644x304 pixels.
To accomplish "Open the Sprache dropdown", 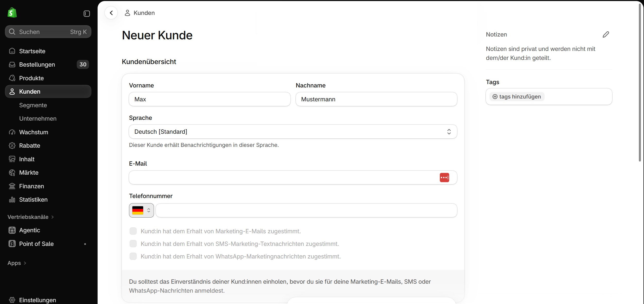I will pyautogui.click(x=293, y=132).
